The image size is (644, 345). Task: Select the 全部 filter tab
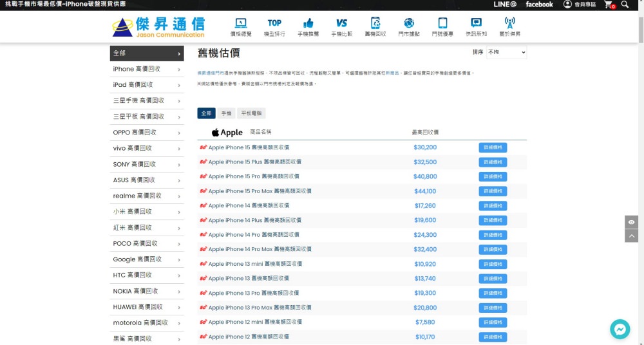point(206,113)
